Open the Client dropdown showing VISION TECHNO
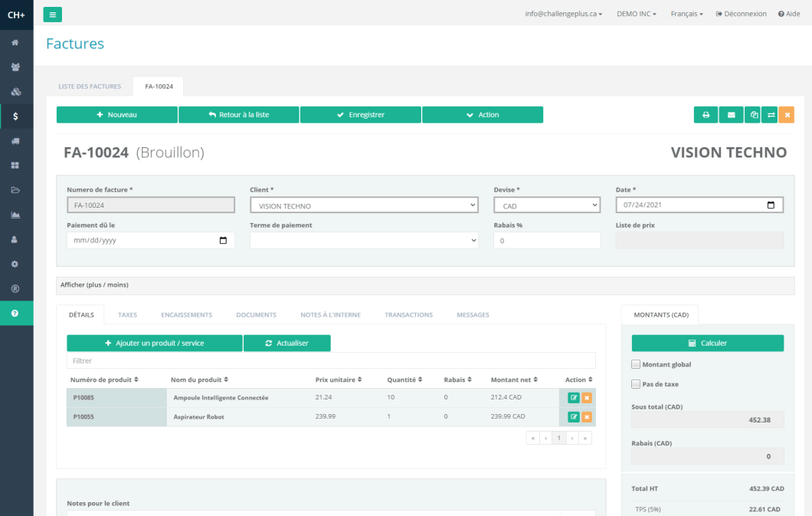The height and width of the screenshot is (516, 812). point(364,205)
